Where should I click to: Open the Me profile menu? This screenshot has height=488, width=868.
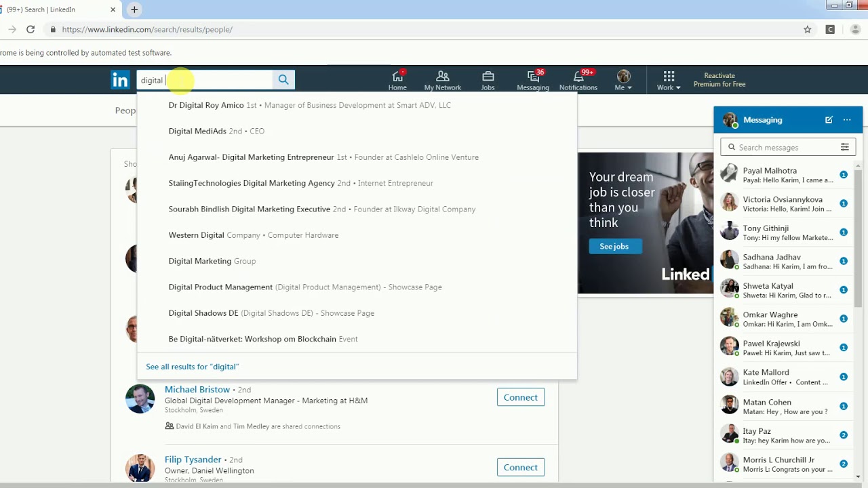[624, 80]
